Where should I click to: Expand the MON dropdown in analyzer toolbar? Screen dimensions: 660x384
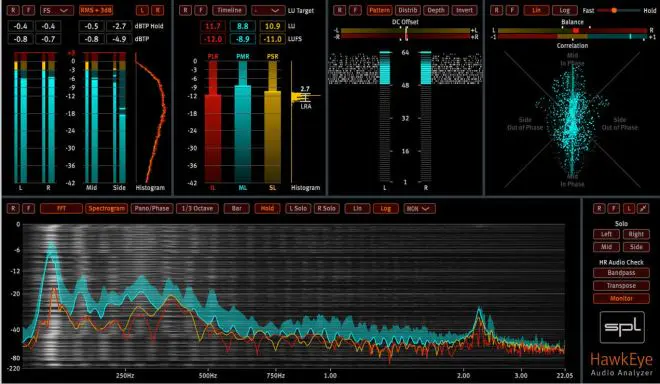(419, 208)
